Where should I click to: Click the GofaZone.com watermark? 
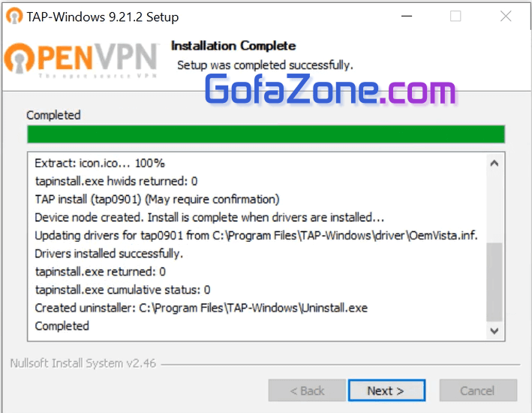pos(330,91)
